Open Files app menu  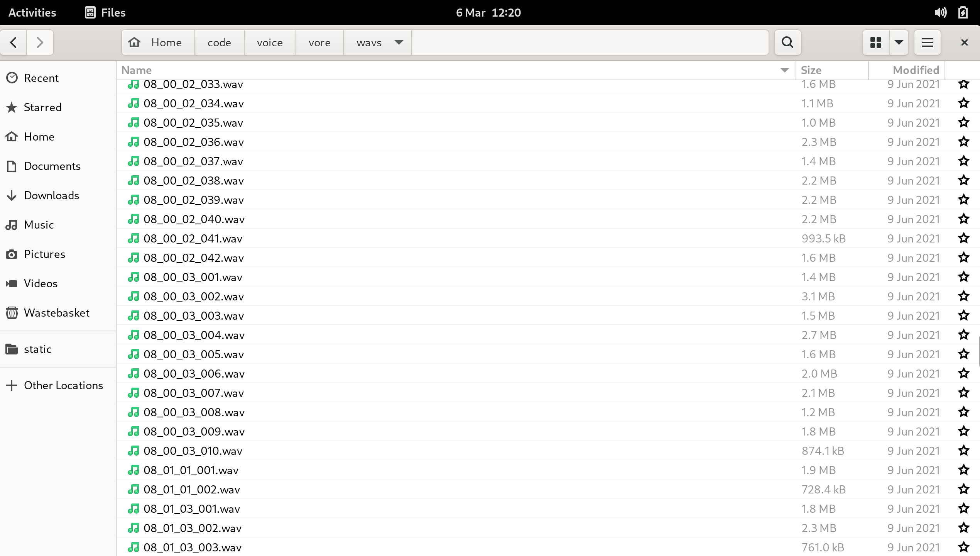click(x=105, y=12)
